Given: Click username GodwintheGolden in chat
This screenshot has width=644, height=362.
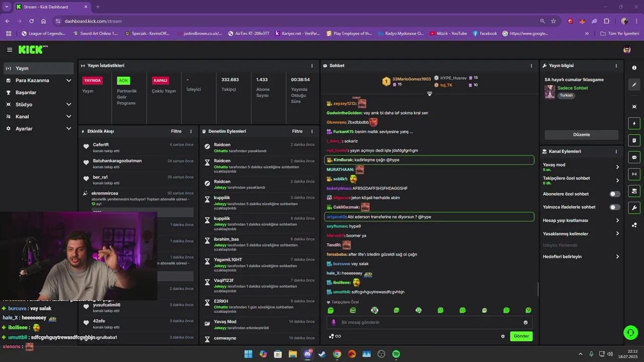Looking at the screenshot, I should pyautogui.click(x=344, y=113).
